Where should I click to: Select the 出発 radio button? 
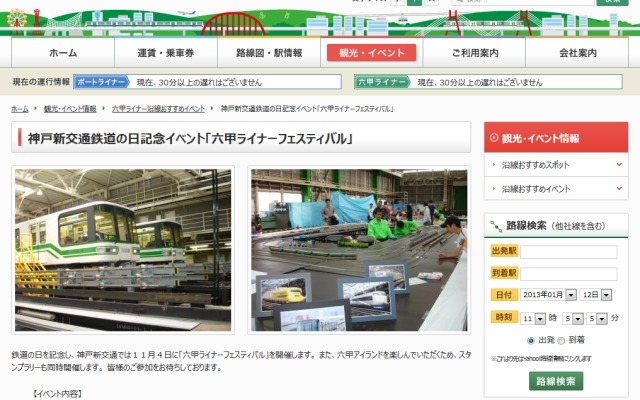[531, 340]
